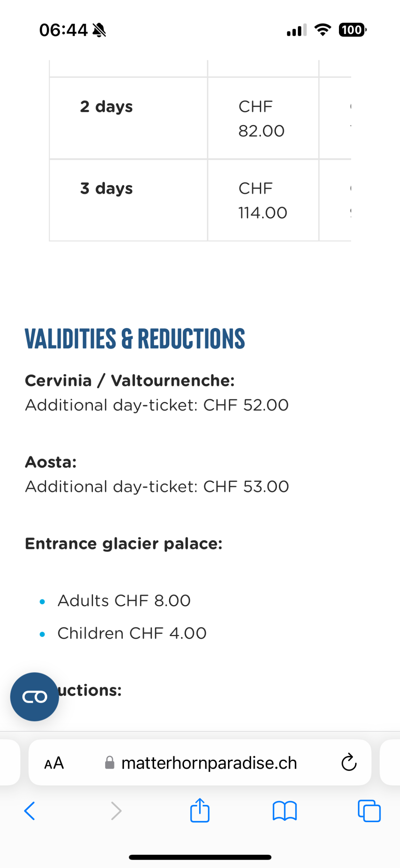This screenshot has height=868, width=400.
Task: Tap the battery indicator in status bar
Action: point(352,30)
